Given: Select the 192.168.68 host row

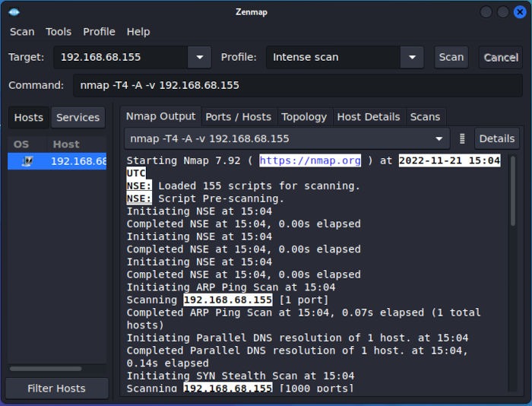Looking at the screenshot, I should pos(57,161).
